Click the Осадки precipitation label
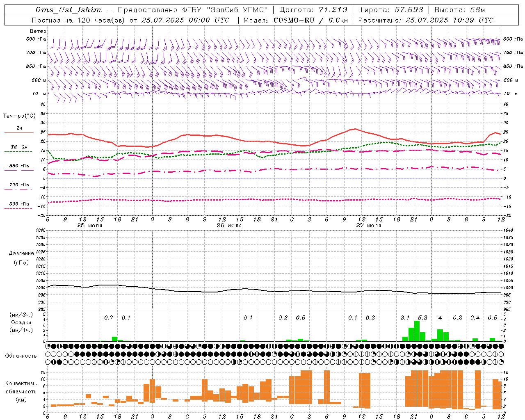Viewport: 525px width, 420px height. tap(21, 322)
